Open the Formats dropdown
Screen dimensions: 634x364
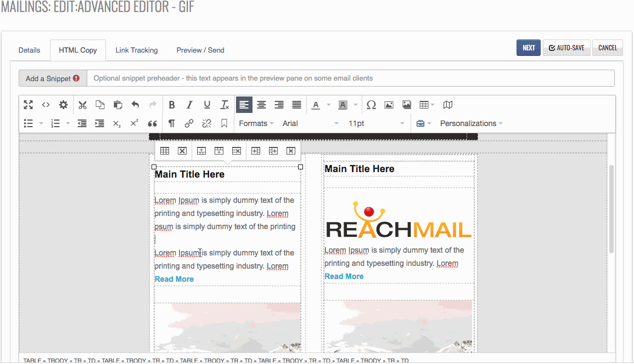click(256, 123)
